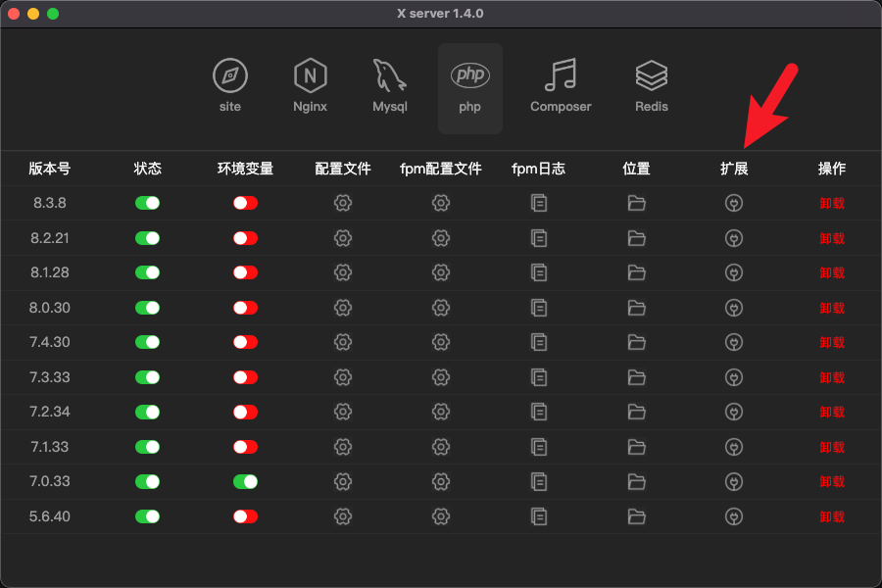Open extensions plug icon for PHP 8.3.8
The width and height of the screenshot is (882, 588).
point(734,203)
